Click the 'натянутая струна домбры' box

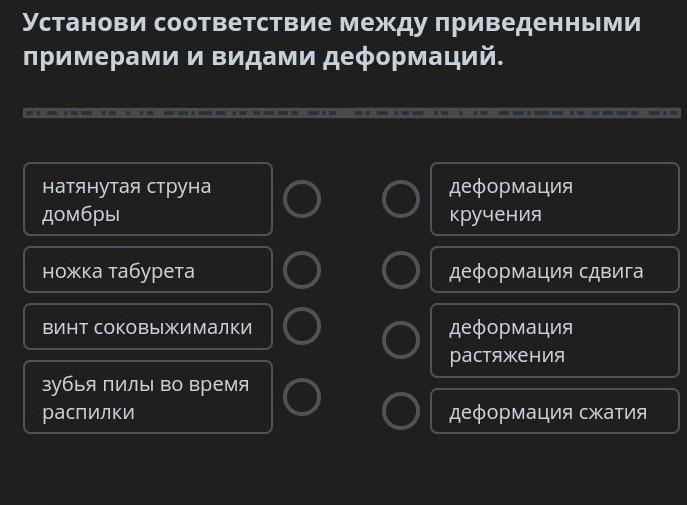(x=148, y=199)
